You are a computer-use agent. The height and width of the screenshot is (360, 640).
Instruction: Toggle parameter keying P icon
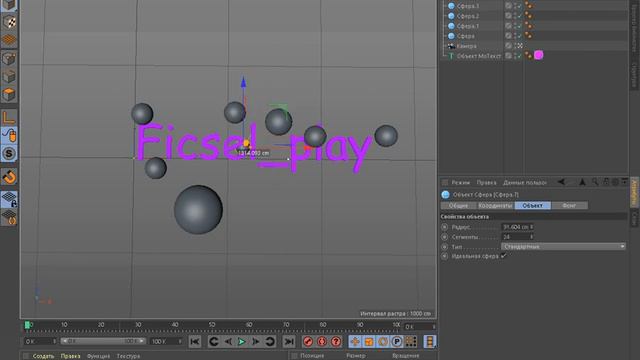point(396,342)
